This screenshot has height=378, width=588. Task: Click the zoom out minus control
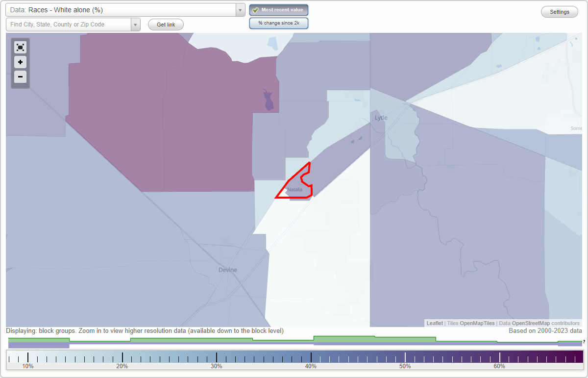[x=20, y=77]
